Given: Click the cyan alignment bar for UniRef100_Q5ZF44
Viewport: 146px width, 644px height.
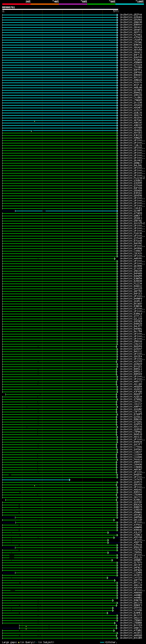Looking at the screenshot, I should (x=60, y=15).
